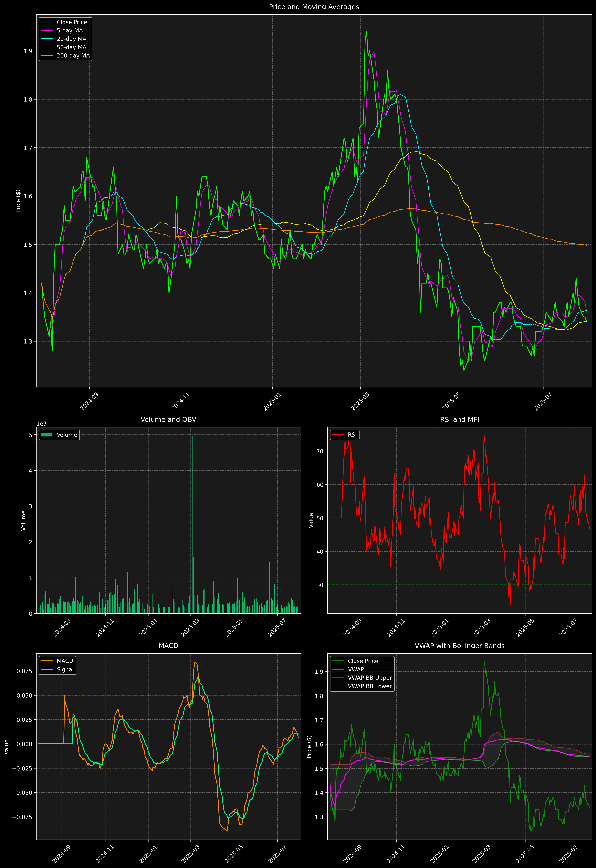Click the 2025-07 date label under the VWAP chart
The height and width of the screenshot is (868, 596).
[568, 854]
